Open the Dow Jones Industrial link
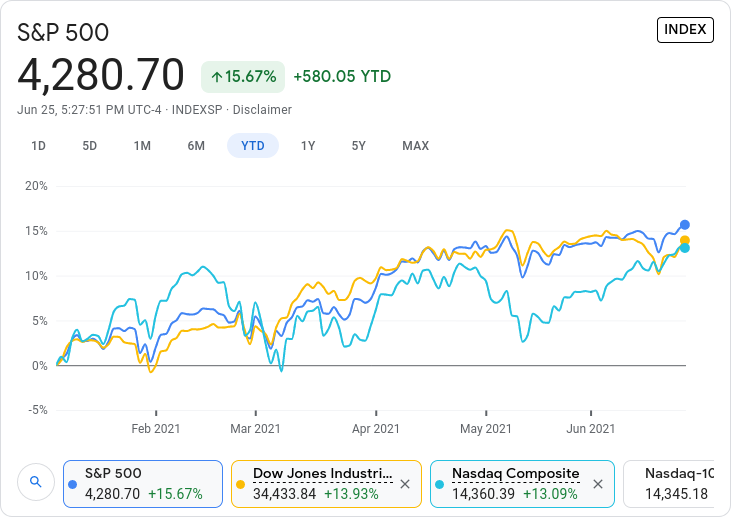Viewport: 731px width, 517px height. (323, 474)
